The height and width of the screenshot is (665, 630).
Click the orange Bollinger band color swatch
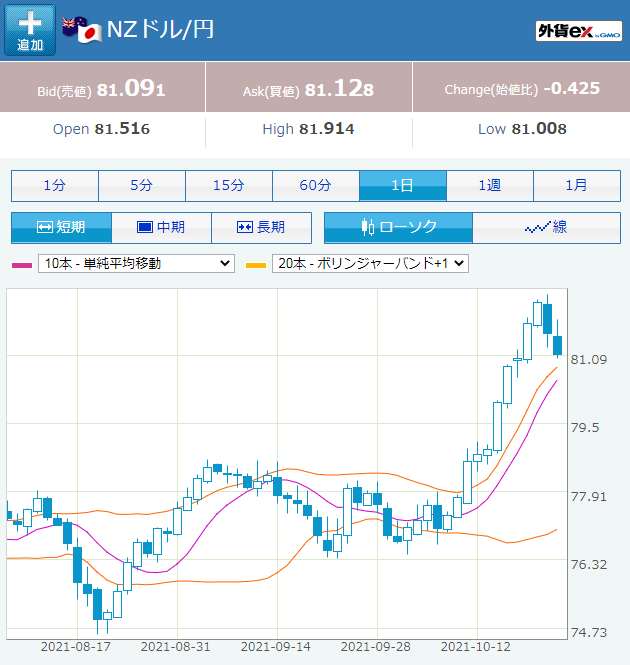click(256, 265)
